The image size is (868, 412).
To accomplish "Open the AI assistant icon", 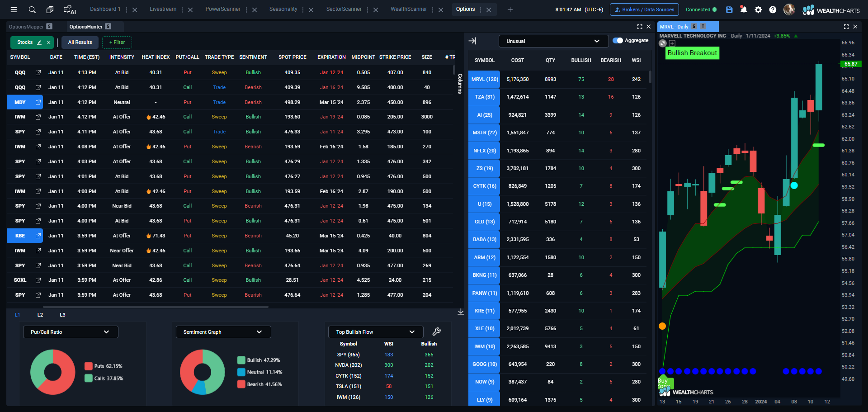I will coord(70,9).
